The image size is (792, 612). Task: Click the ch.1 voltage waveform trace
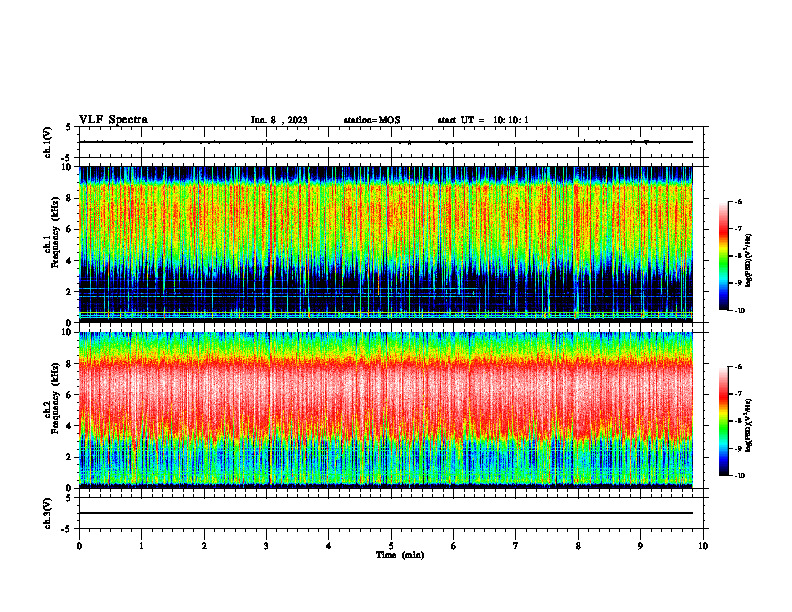click(386, 142)
